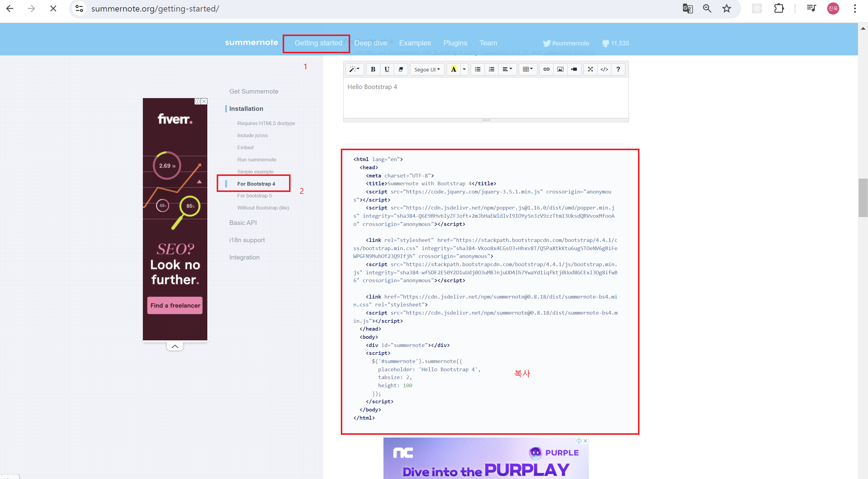Open the Plugins nav tab

[x=455, y=43]
